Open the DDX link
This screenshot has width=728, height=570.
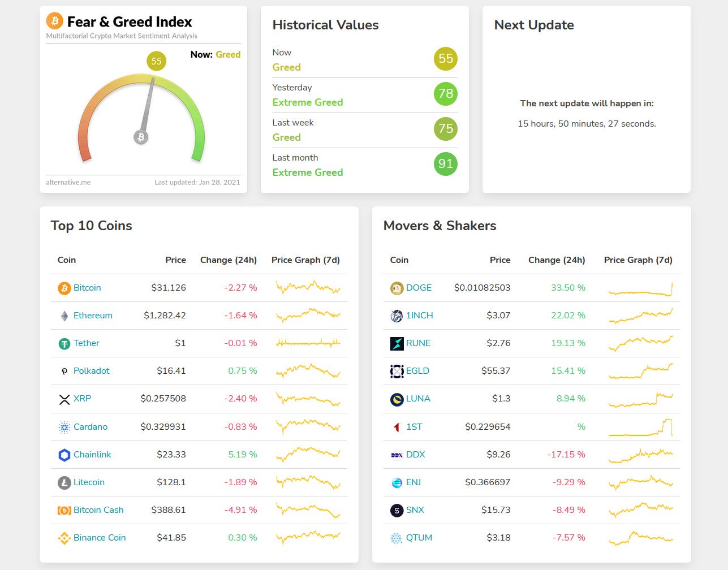coord(416,455)
